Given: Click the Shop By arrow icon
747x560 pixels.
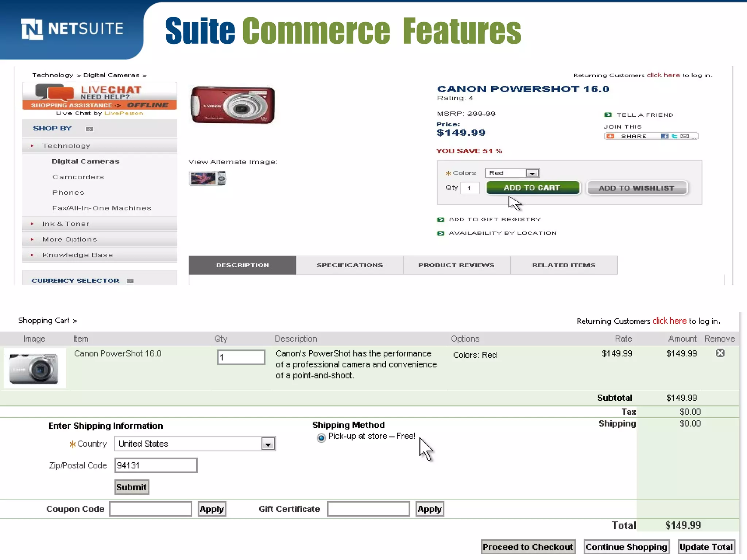Looking at the screenshot, I should tap(89, 129).
